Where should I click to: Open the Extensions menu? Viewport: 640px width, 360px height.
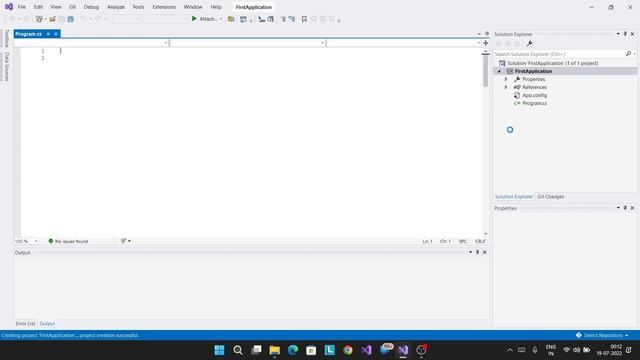point(164,7)
